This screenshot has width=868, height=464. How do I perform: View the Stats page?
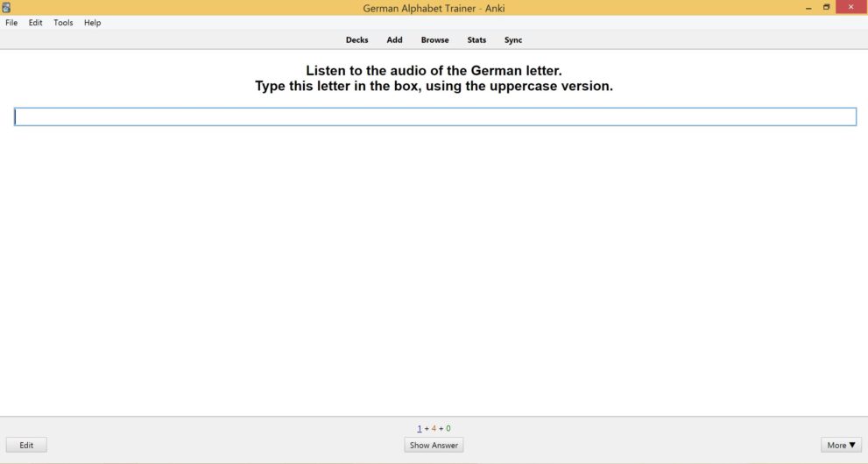(476, 40)
